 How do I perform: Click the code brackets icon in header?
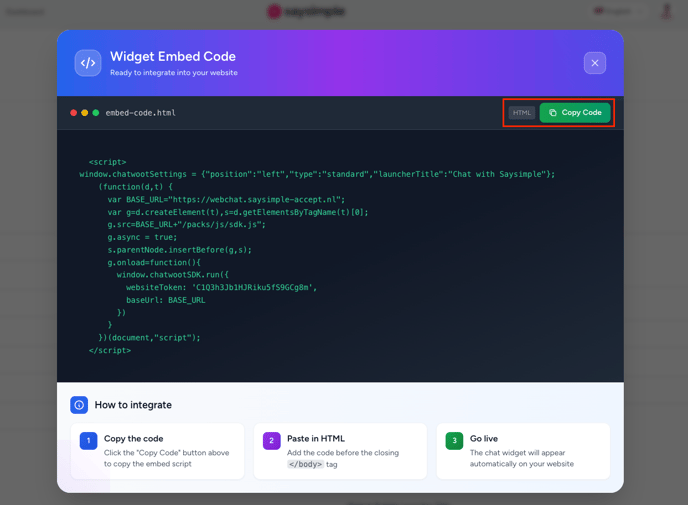88,63
